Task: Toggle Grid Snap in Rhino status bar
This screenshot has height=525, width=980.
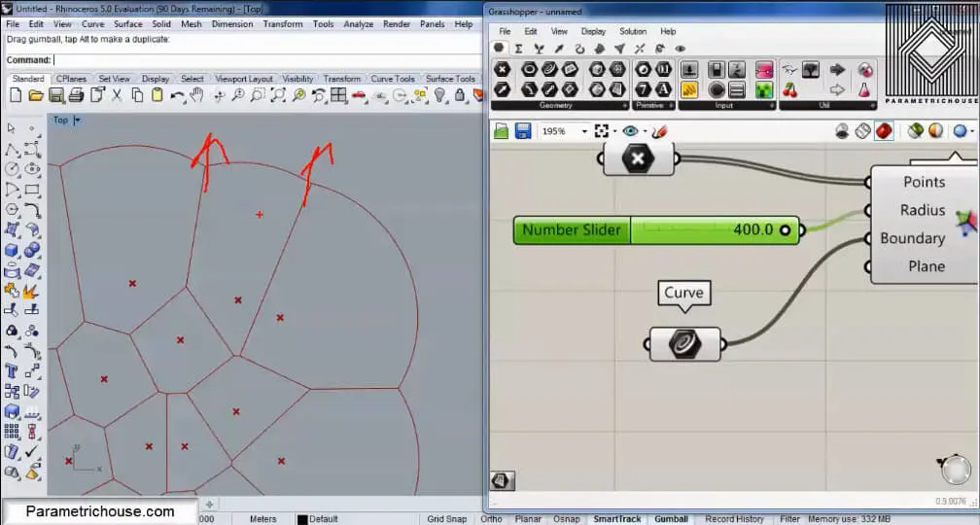Action: [x=447, y=519]
